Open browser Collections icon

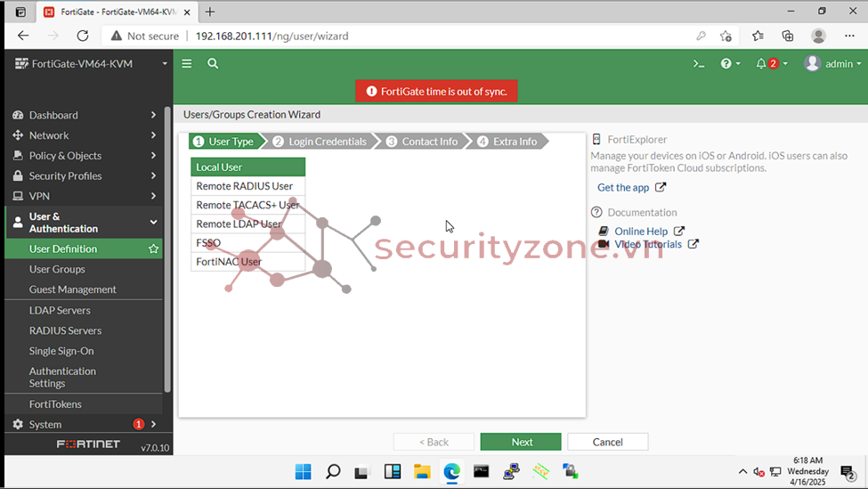788,36
